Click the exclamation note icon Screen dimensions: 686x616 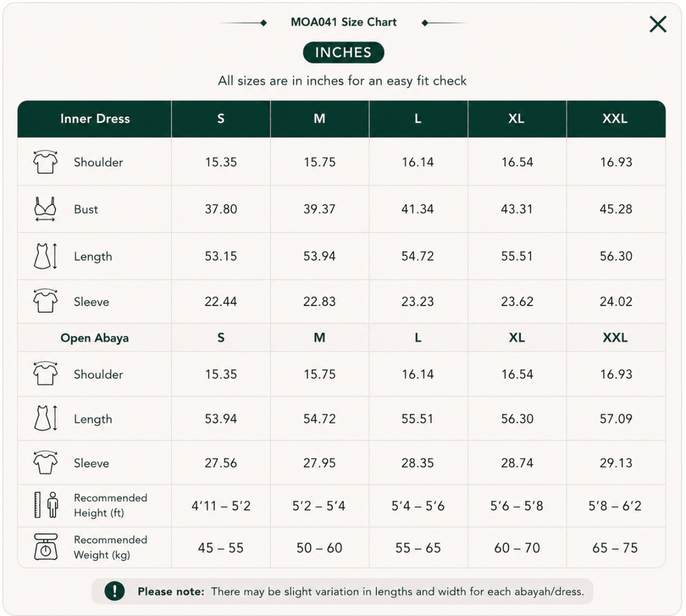[x=115, y=591]
